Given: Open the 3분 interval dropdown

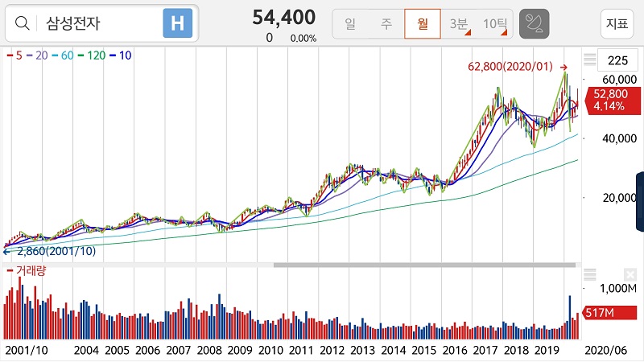Looking at the screenshot, I should pos(459,24).
